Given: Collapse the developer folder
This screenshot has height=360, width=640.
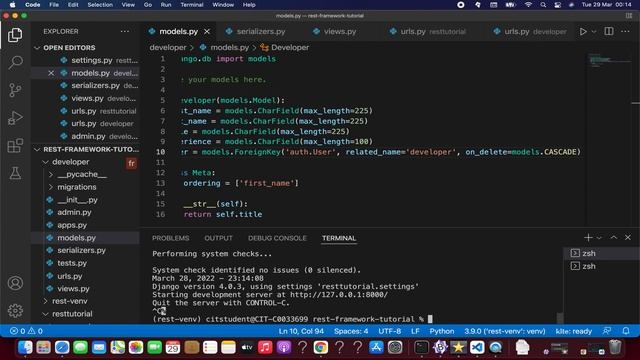Looking at the screenshot, I should click(71, 162).
